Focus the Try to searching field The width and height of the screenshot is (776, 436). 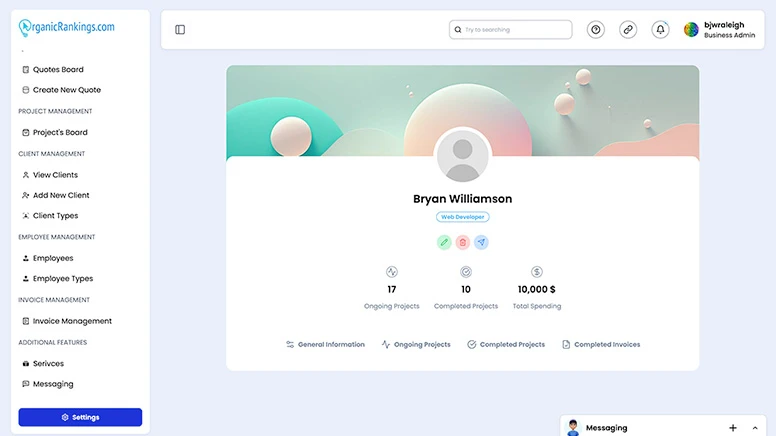(x=511, y=30)
